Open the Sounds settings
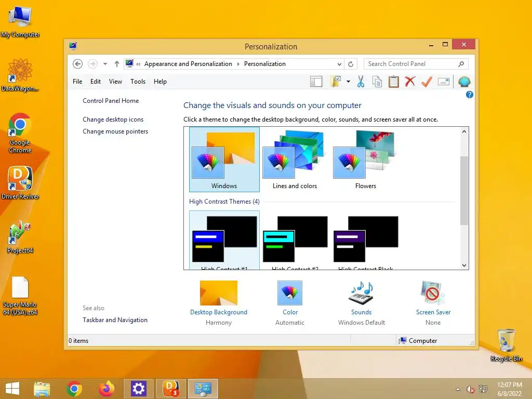Viewport: 532px width, 399px height. coord(362,302)
